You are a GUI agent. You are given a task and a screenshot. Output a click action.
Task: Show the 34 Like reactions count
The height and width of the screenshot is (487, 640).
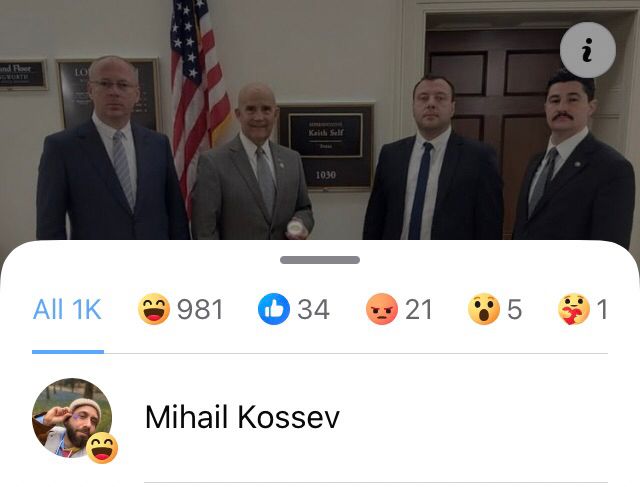pyautogui.click(x=313, y=309)
